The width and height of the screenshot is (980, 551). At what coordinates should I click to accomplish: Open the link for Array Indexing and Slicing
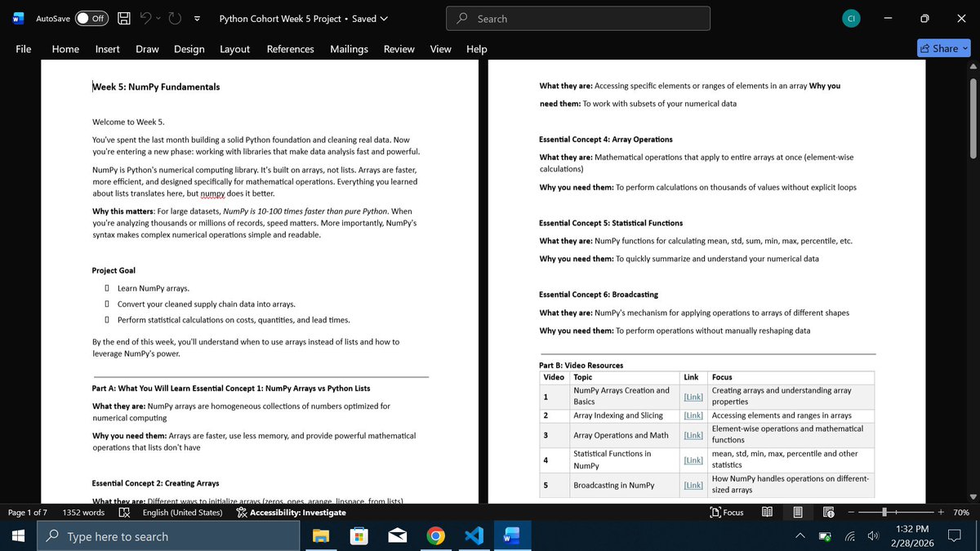pyautogui.click(x=693, y=415)
